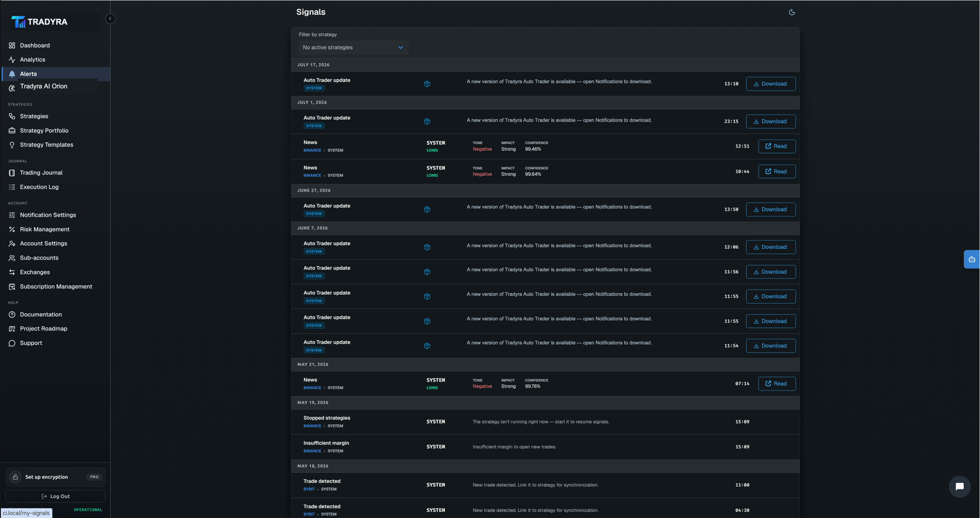Click the package icon in 23:15 update row

[427, 122]
